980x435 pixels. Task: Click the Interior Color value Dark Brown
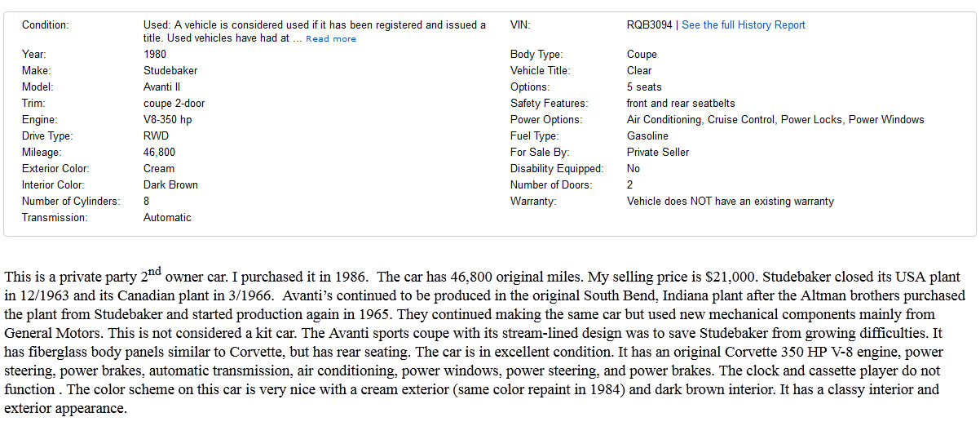[170, 185]
